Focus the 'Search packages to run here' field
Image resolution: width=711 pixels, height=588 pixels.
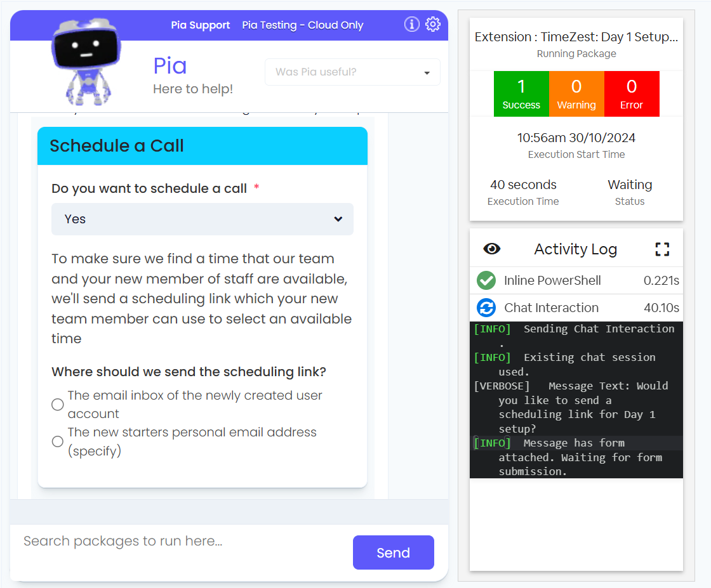tap(182, 541)
